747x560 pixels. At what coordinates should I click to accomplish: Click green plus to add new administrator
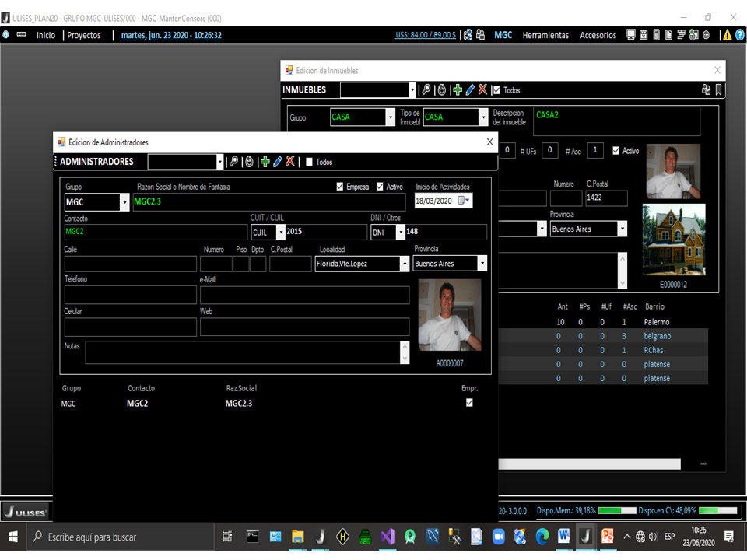coord(265,162)
